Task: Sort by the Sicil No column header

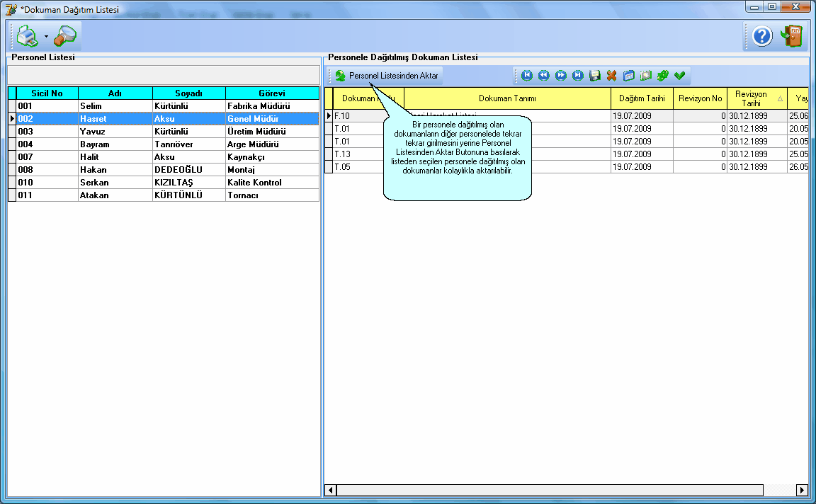Action: point(47,93)
